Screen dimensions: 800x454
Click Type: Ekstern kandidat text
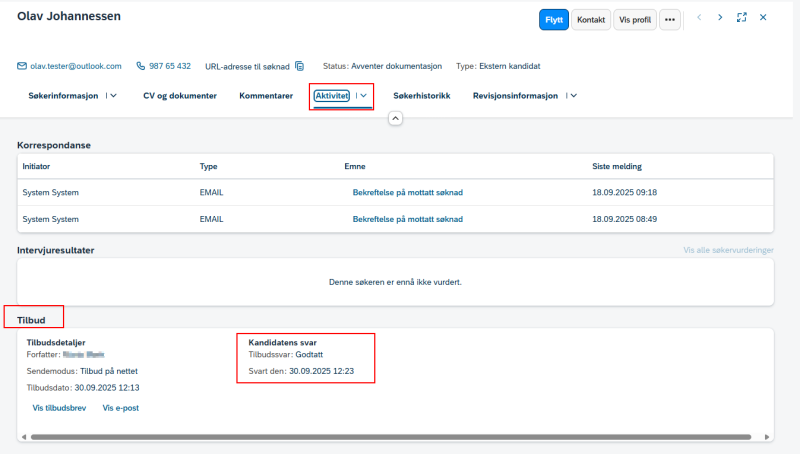tap(498, 66)
